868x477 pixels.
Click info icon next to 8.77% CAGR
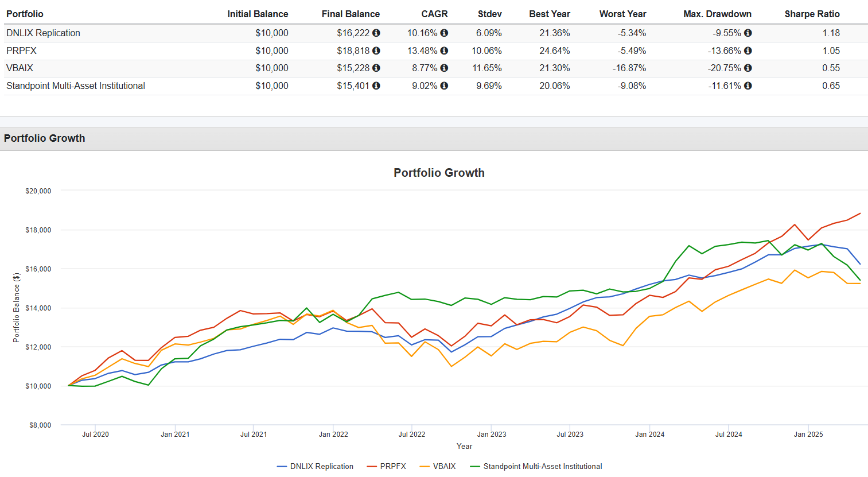tap(444, 68)
